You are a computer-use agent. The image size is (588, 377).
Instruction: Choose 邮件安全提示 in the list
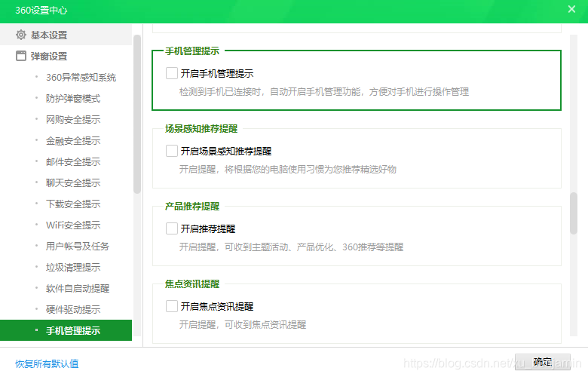point(73,161)
